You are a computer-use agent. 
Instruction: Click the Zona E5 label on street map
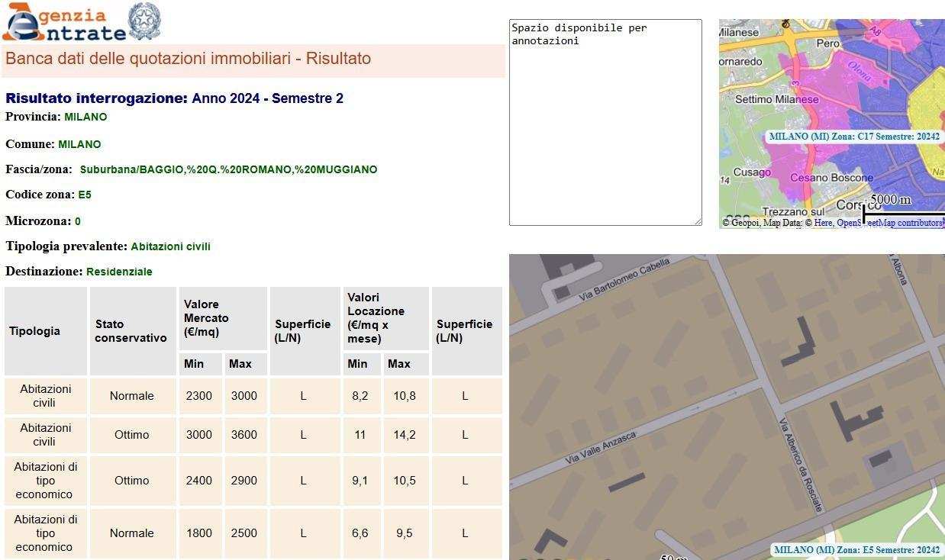coord(856,550)
